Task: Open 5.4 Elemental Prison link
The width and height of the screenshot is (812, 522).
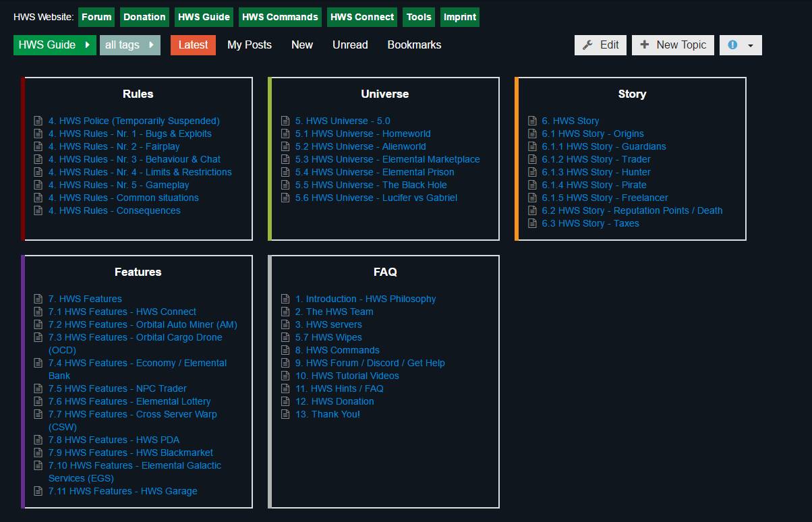Action: click(375, 172)
